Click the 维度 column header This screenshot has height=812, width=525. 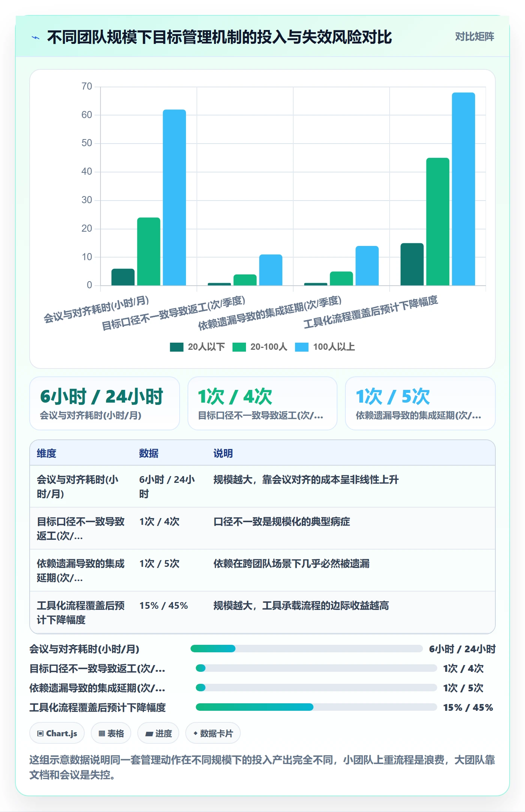point(46,453)
